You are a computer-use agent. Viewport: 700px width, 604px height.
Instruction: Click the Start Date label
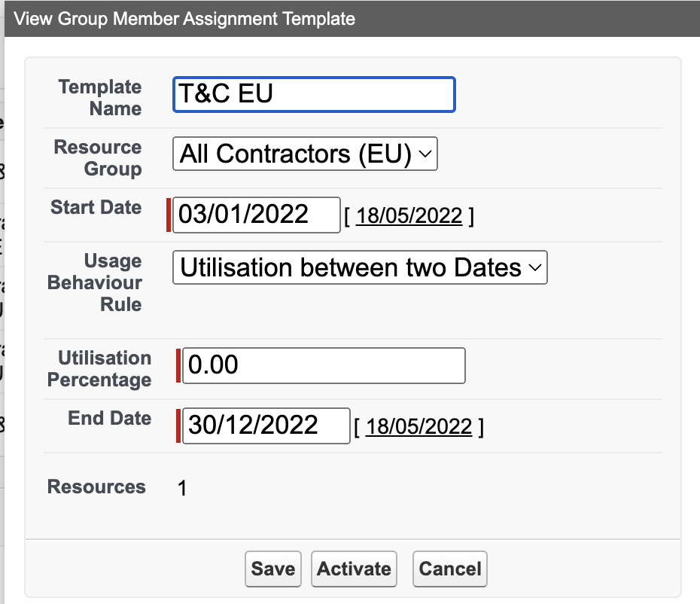(96, 207)
